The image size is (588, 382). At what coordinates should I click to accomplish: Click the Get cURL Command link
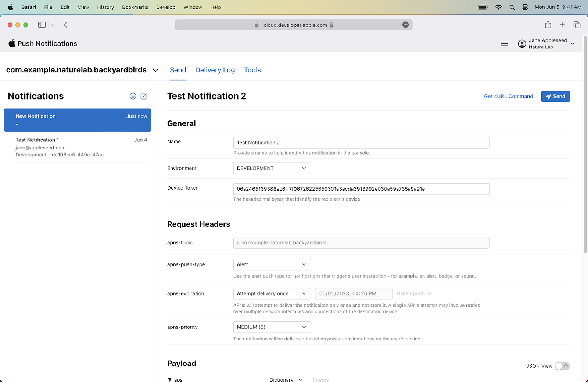click(508, 97)
